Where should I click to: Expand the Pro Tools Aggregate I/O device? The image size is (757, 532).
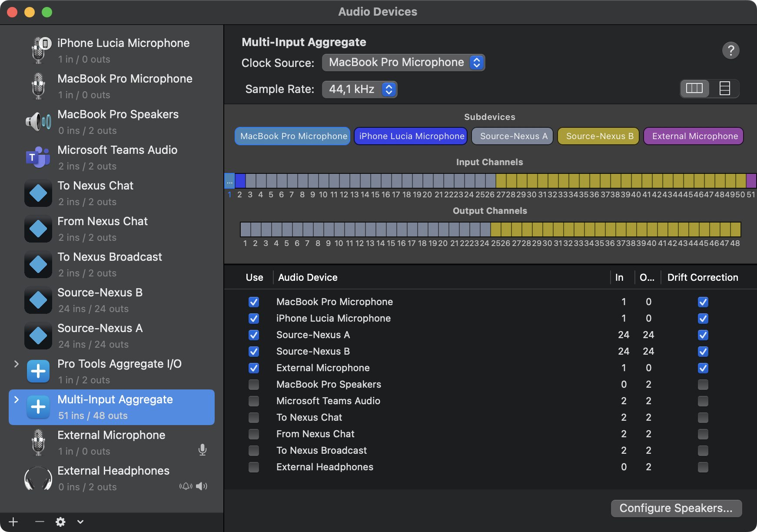click(17, 364)
